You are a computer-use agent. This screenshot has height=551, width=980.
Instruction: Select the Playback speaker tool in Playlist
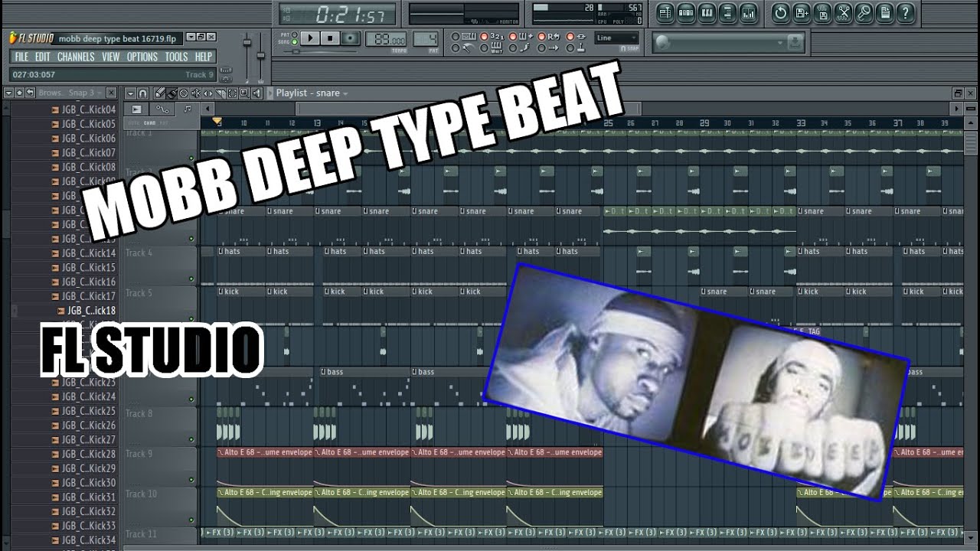[x=256, y=93]
